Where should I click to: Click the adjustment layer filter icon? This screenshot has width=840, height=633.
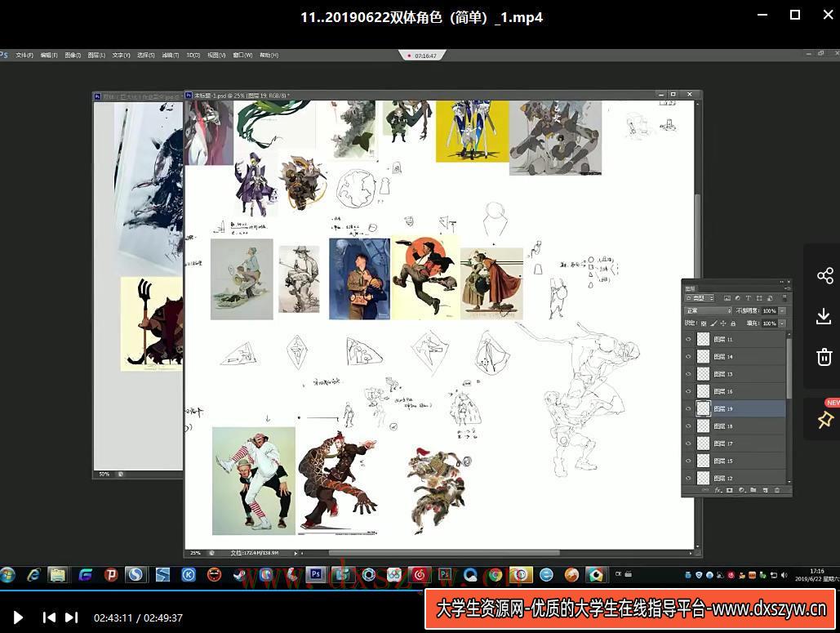(x=738, y=298)
